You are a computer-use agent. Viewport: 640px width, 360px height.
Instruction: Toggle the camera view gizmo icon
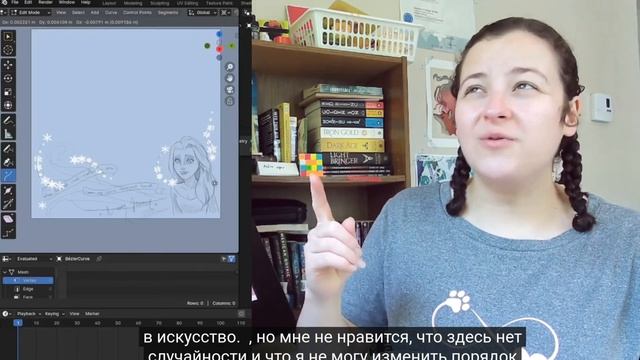pos(230,89)
